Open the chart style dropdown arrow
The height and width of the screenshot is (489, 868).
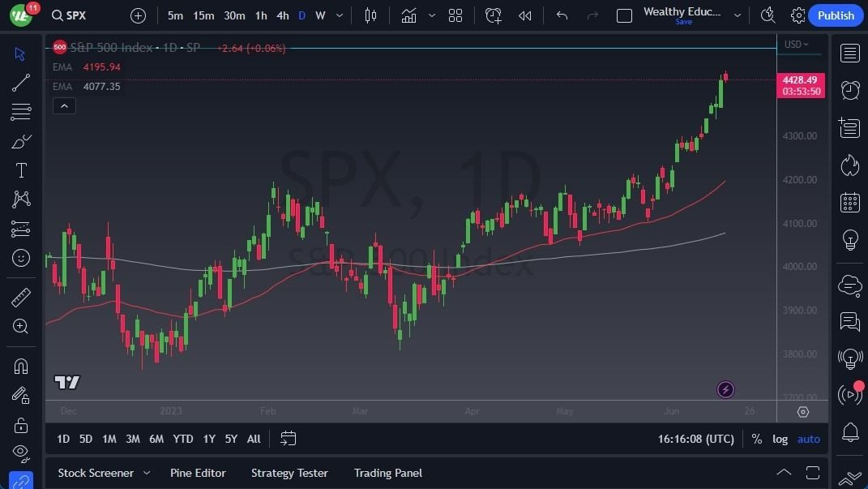432,15
